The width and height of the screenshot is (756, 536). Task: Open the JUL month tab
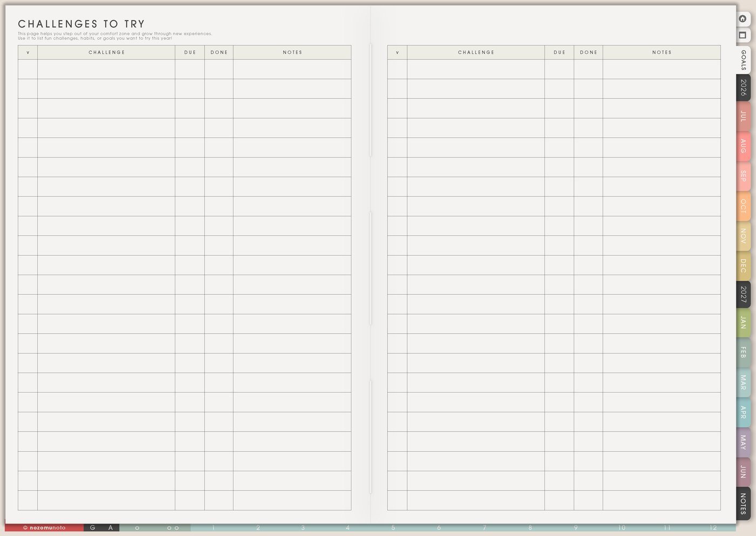point(744,116)
